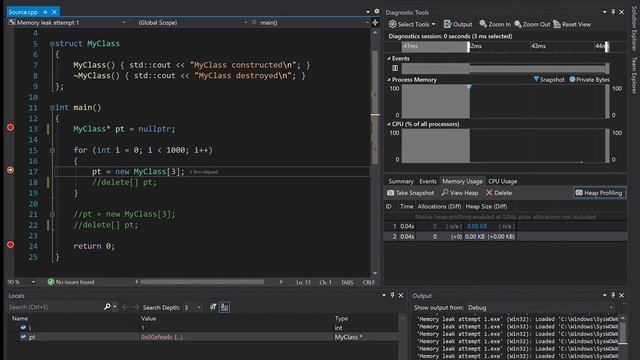Screen dimensions: 640x360
Task: Open the Show output from Debug dropdown
Action: coord(540,308)
